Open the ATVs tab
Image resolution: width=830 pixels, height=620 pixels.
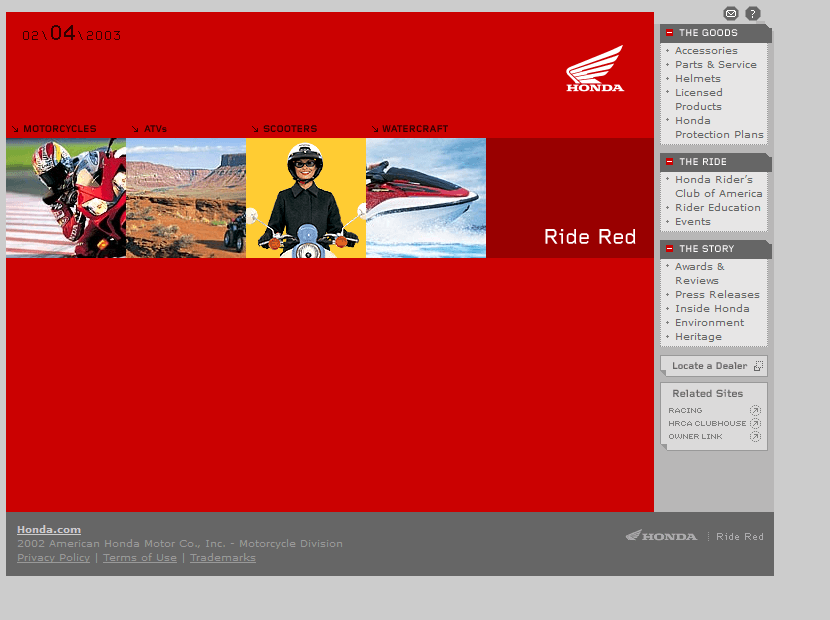(149, 129)
